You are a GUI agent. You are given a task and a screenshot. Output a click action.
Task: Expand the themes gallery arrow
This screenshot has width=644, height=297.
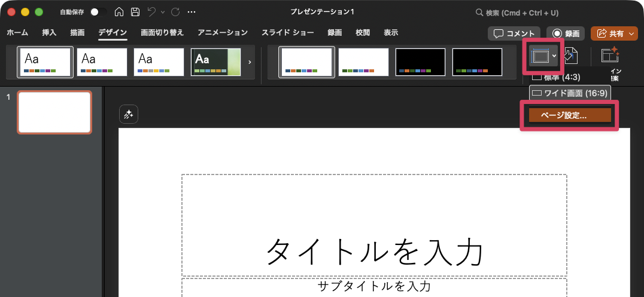(x=250, y=62)
